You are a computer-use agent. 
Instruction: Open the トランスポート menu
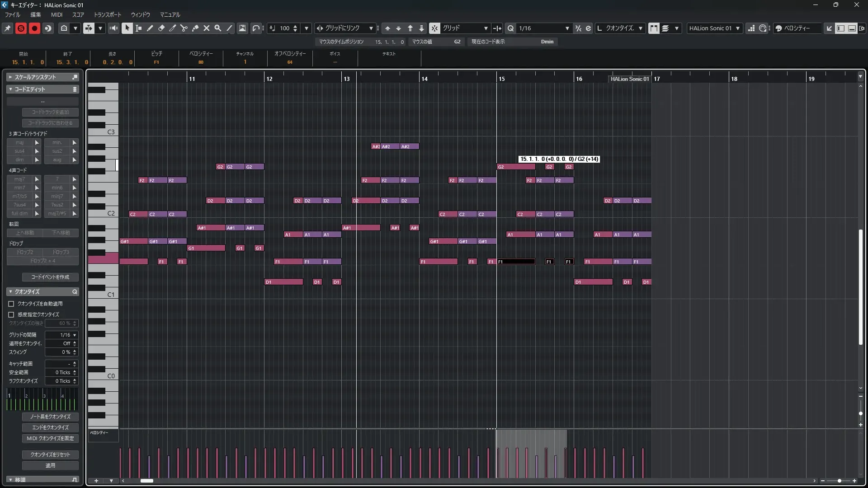[x=107, y=14]
